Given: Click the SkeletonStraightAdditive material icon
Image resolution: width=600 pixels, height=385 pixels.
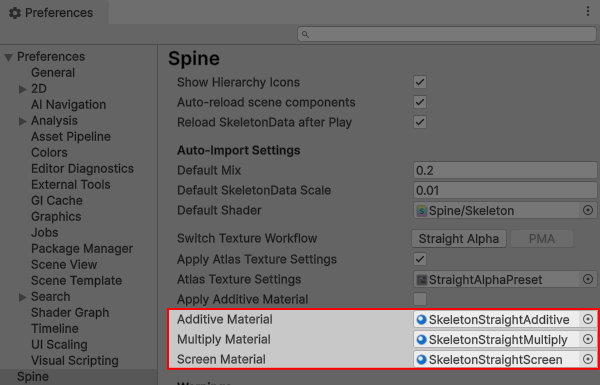Looking at the screenshot, I should coord(421,320).
